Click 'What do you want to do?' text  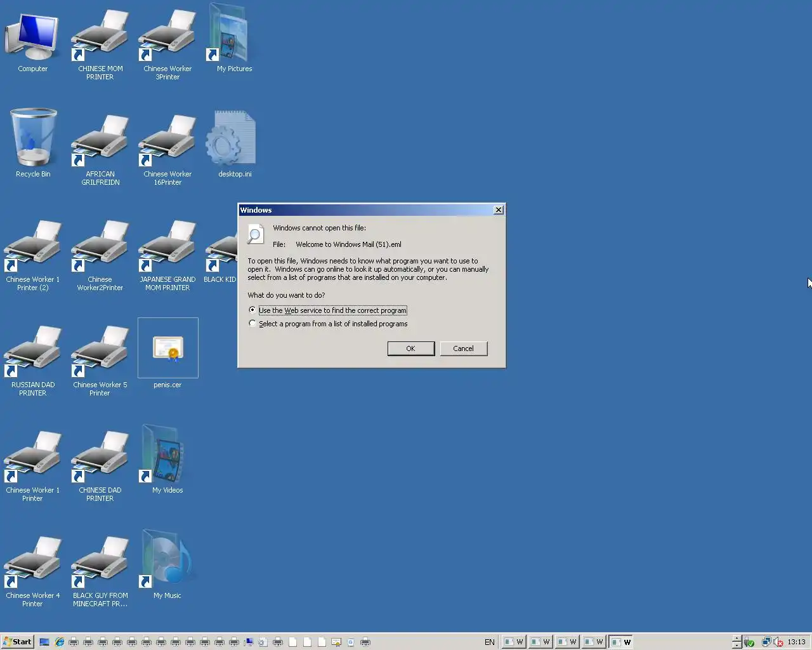coord(286,295)
